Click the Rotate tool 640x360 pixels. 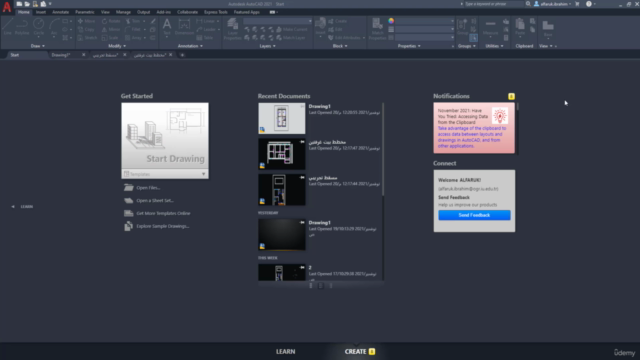tap(111, 21)
